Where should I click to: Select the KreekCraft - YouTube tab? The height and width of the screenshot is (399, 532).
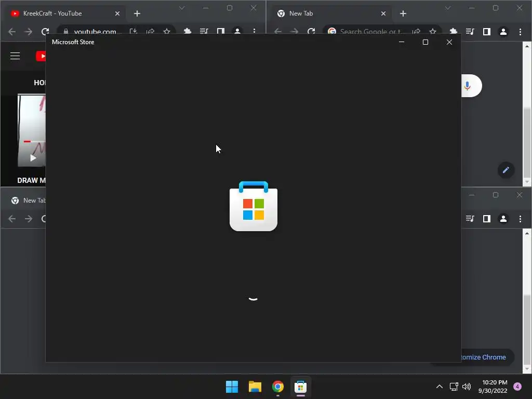click(x=64, y=14)
